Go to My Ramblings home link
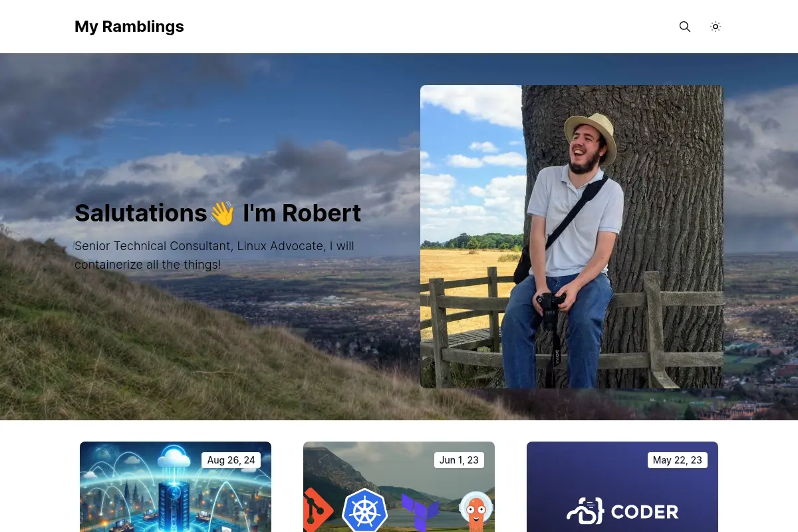798x532 pixels. pos(129,27)
